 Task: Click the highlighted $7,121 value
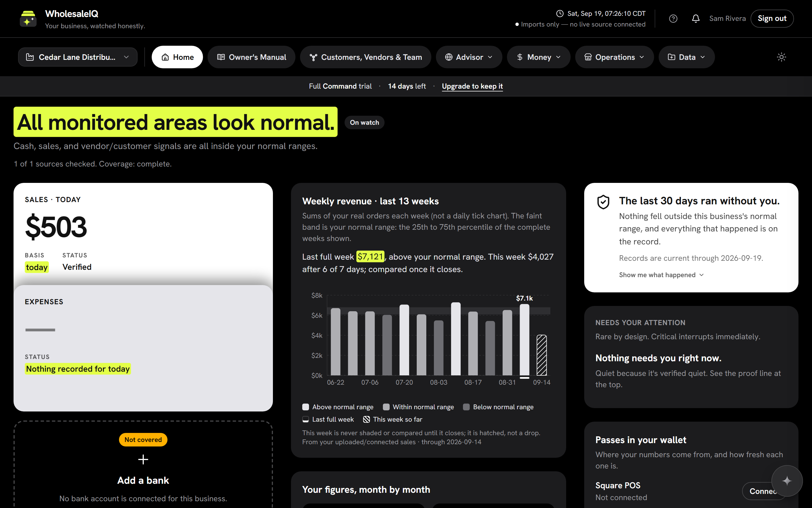370,257
